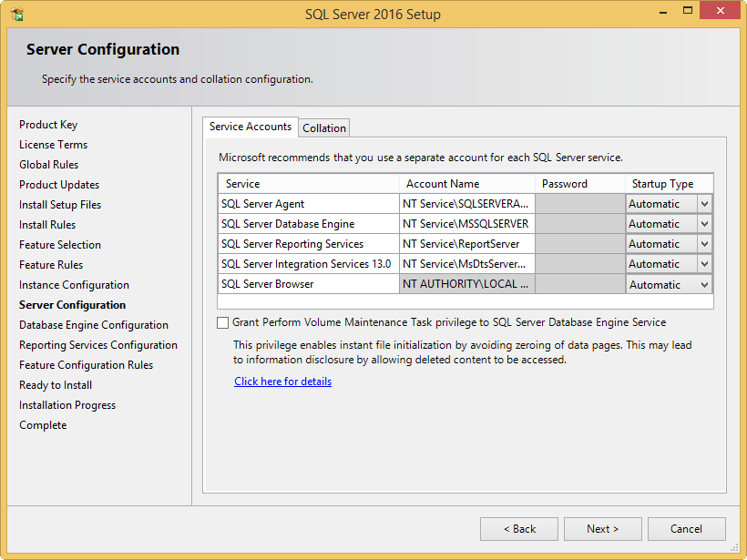Click Feature Rules step in sidebar
The image size is (747, 560).
click(51, 265)
